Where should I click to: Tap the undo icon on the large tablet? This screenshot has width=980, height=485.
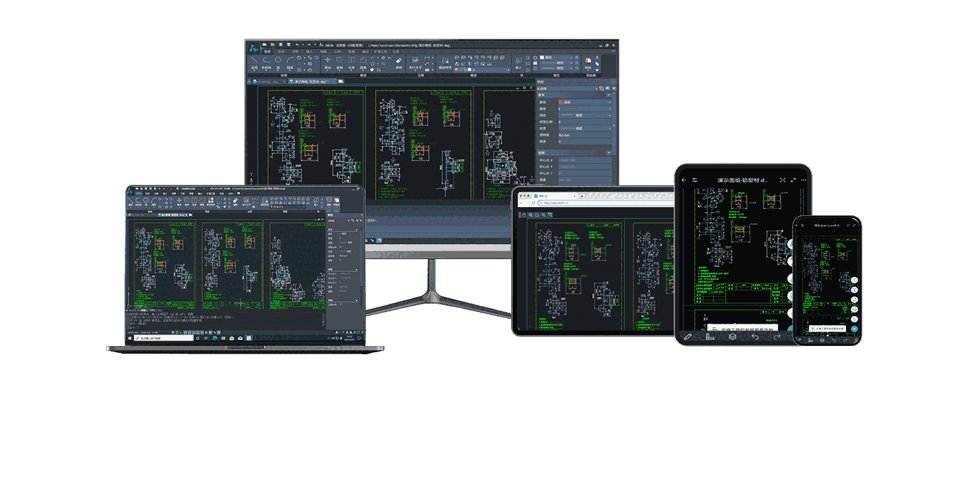755,337
